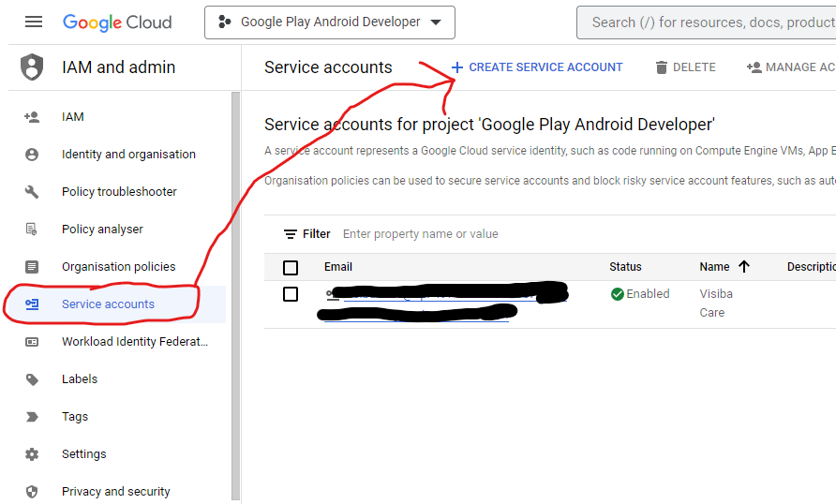This screenshot has width=836, height=504.
Task: Open the hamburger navigation menu
Action: click(x=34, y=22)
